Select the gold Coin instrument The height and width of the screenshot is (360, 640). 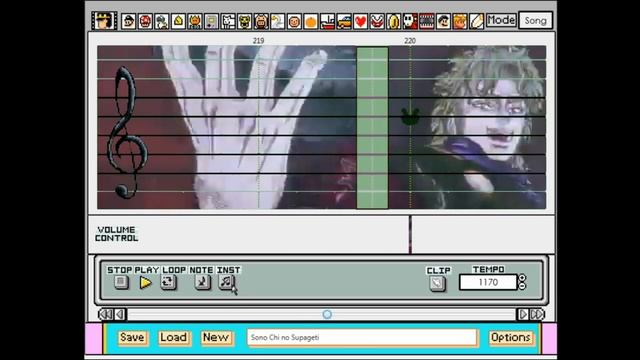tap(393, 21)
